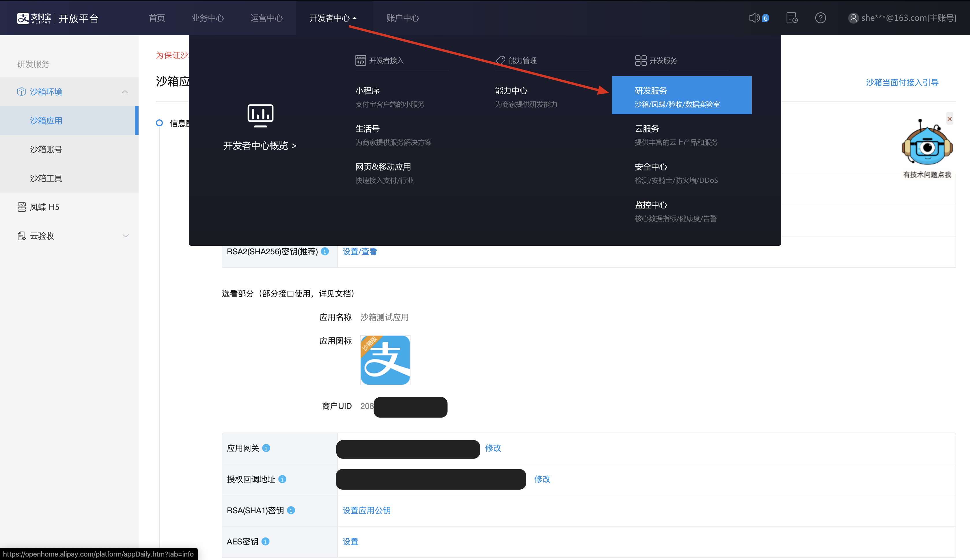Click the info icon next to 应用网关

pos(266,448)
